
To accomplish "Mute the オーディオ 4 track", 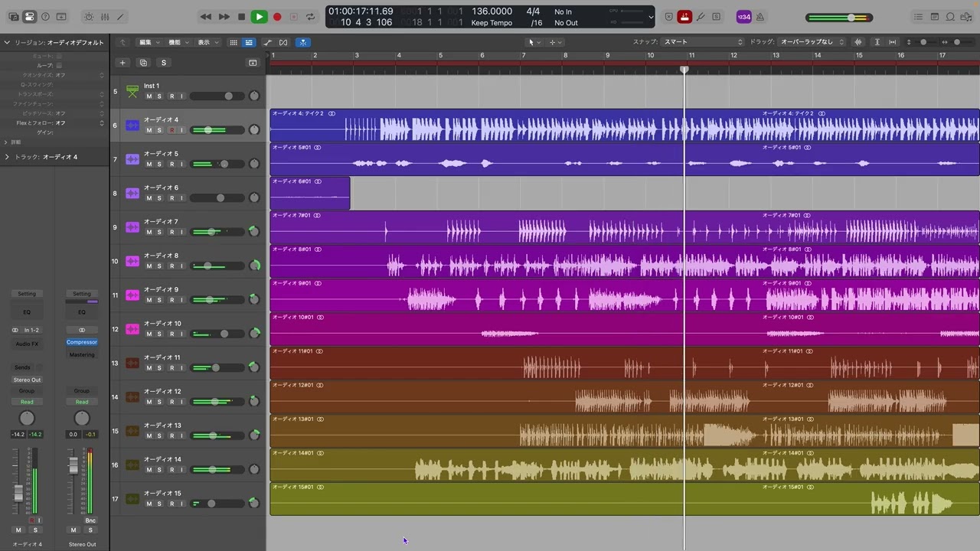I will tap(149, 130).
